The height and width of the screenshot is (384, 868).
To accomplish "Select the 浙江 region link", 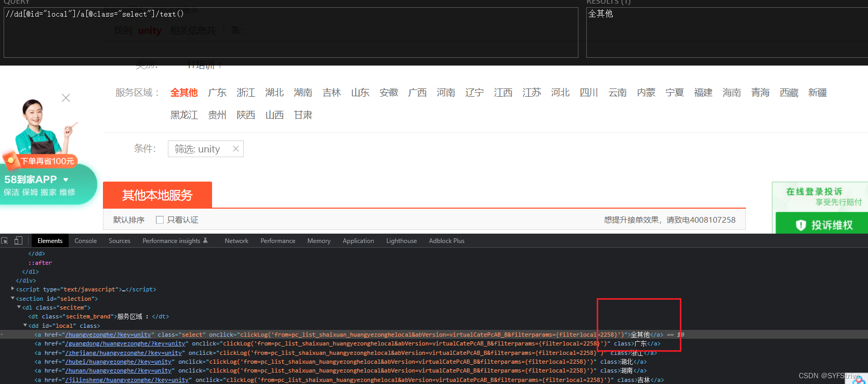I will pyautogui.click(x=246, y=93).
